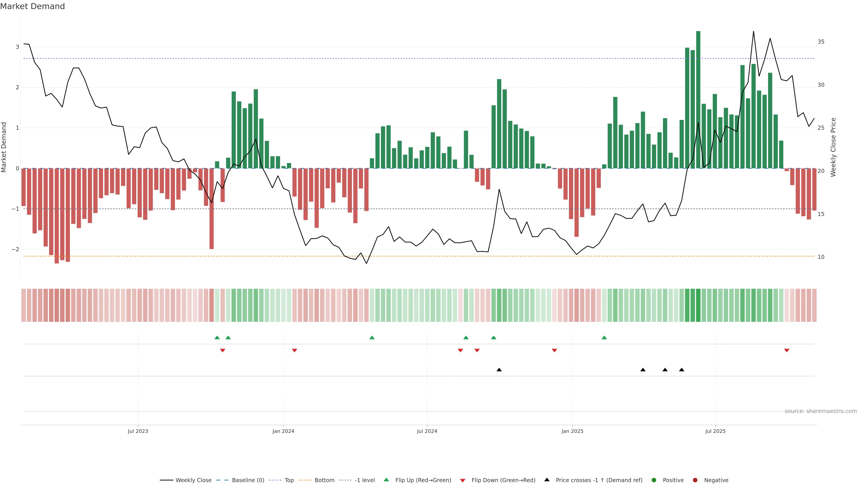Click green Flip Up marker after Jan 2025
Image resolution: width=868 pixels, height=488 pixels.
(604, 338)
